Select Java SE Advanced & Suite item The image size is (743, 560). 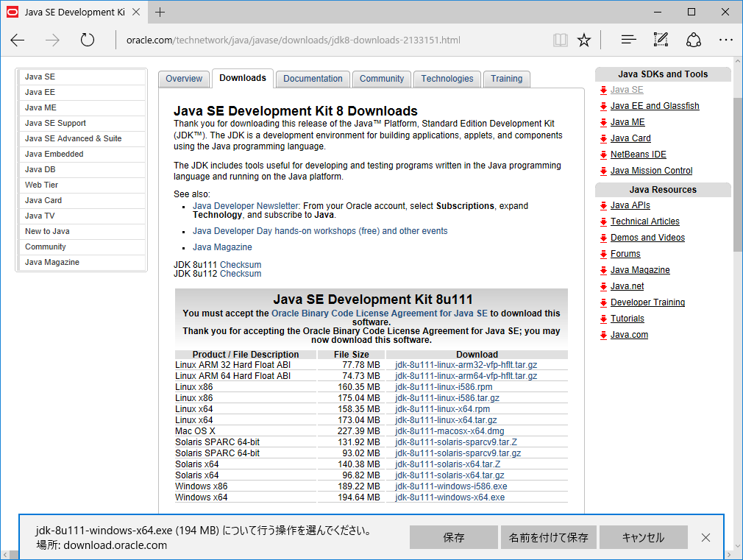click(82, 138)
